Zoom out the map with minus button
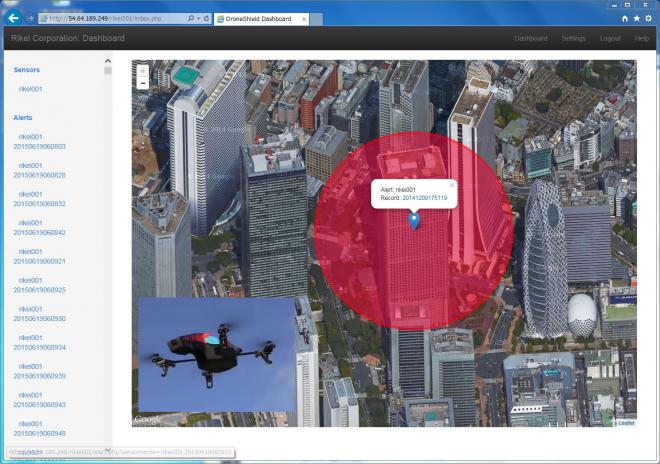This screenshot has width=660, height=464. [x=143, y=83]
